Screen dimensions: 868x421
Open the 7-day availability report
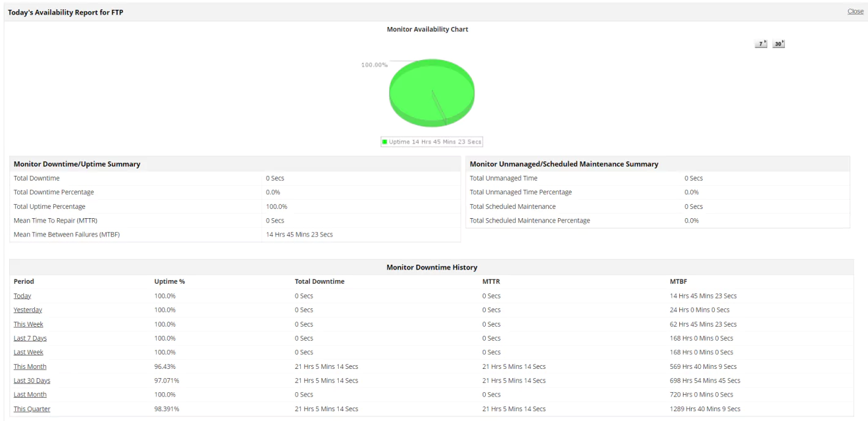pos(760,43)
